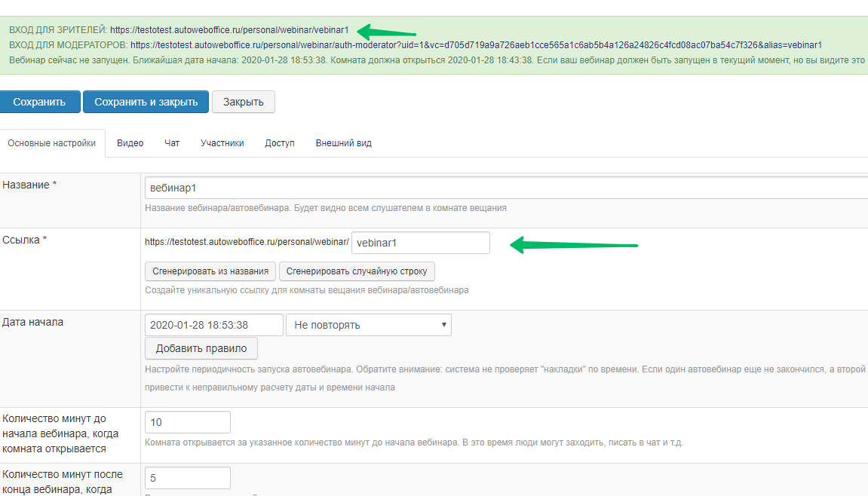The image size is (868, 496).
Task: Open the moderators' auth-moderator link
Action: pyautogui.click(x=476, y=45)
